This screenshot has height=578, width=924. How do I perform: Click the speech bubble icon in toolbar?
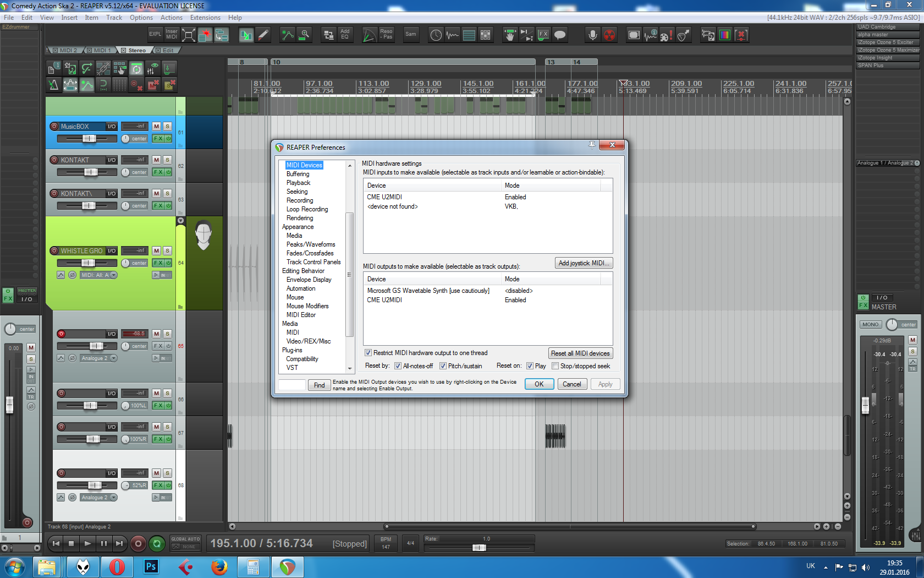[560, 35]
